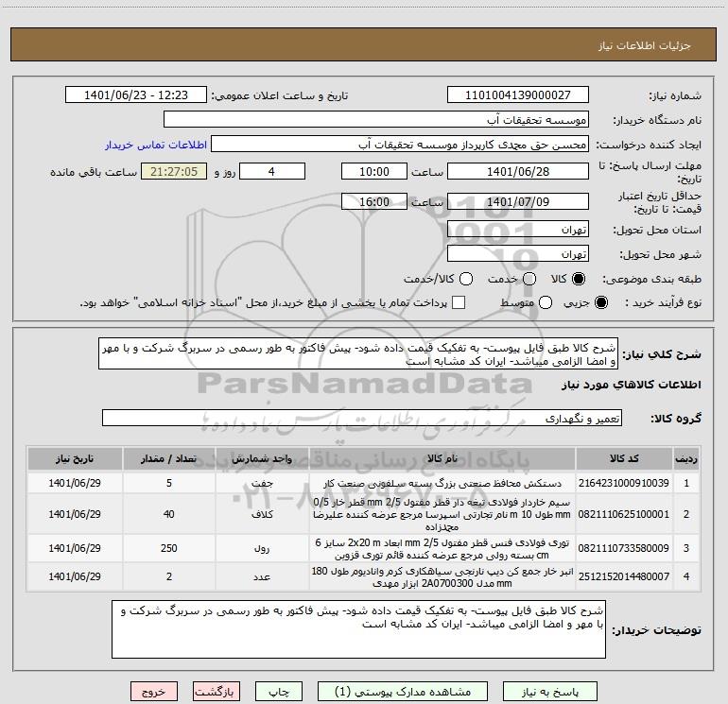Click the unit cell جفت
728x704 pixels.
point(262,483)
